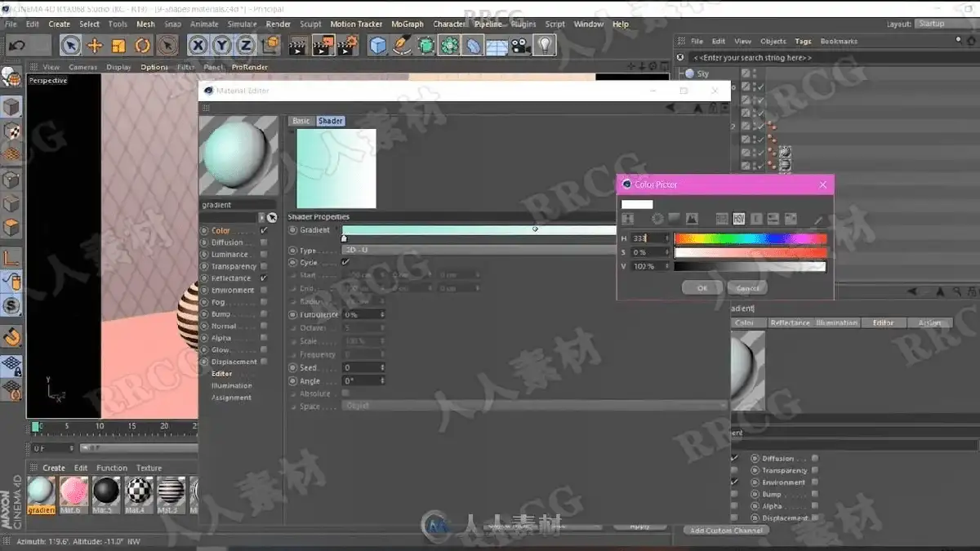Click the Camera object icon
Screen dimensions: 980x551
click(x=520, y=46)
